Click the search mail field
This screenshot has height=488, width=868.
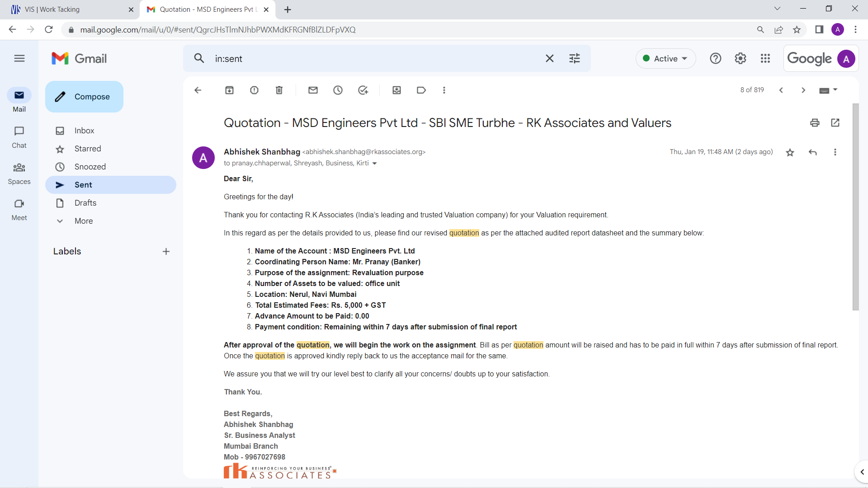[x=375, y=59]
